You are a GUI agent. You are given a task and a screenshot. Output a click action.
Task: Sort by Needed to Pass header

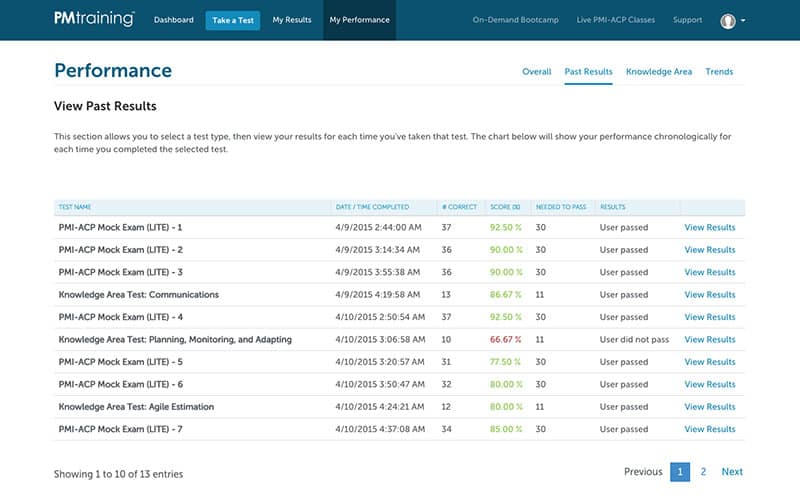coord(561,207)
